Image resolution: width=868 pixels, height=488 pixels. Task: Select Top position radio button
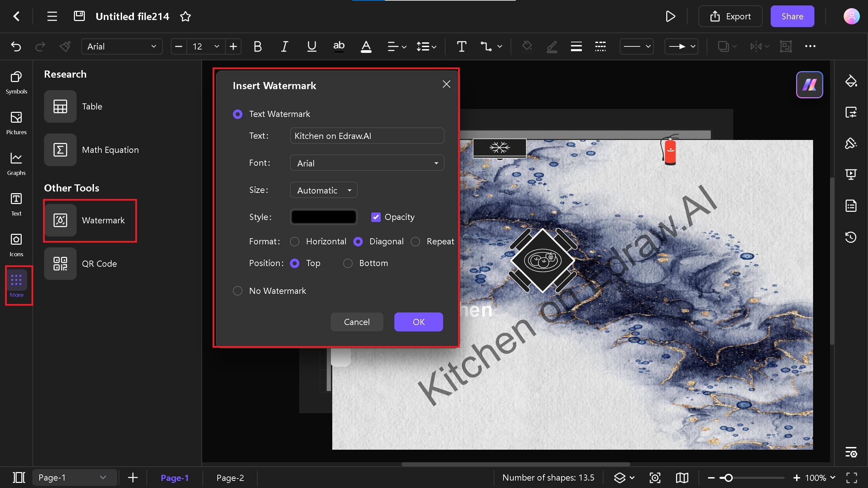(x=295, y=263)
